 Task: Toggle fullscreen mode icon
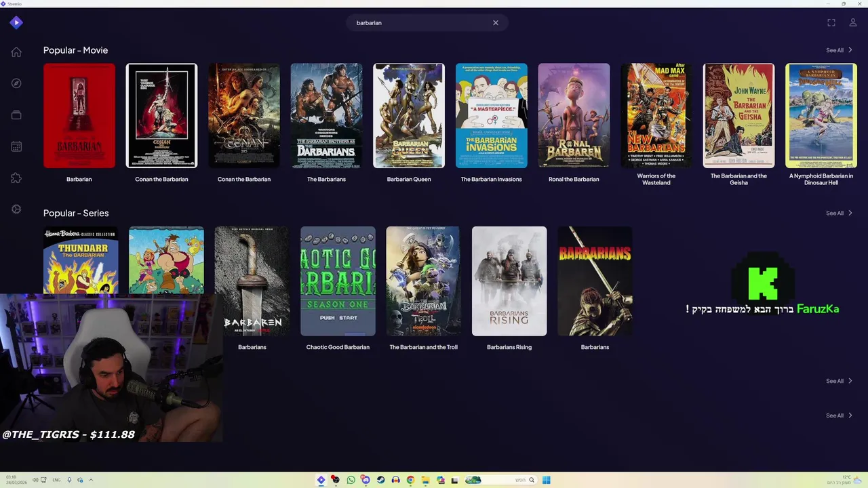pos(831,22)
